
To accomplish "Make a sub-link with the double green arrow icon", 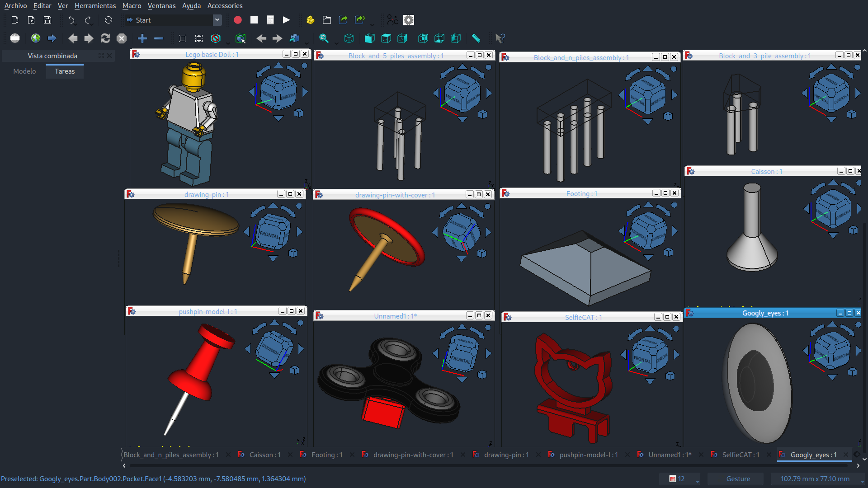I will [360, 20].
